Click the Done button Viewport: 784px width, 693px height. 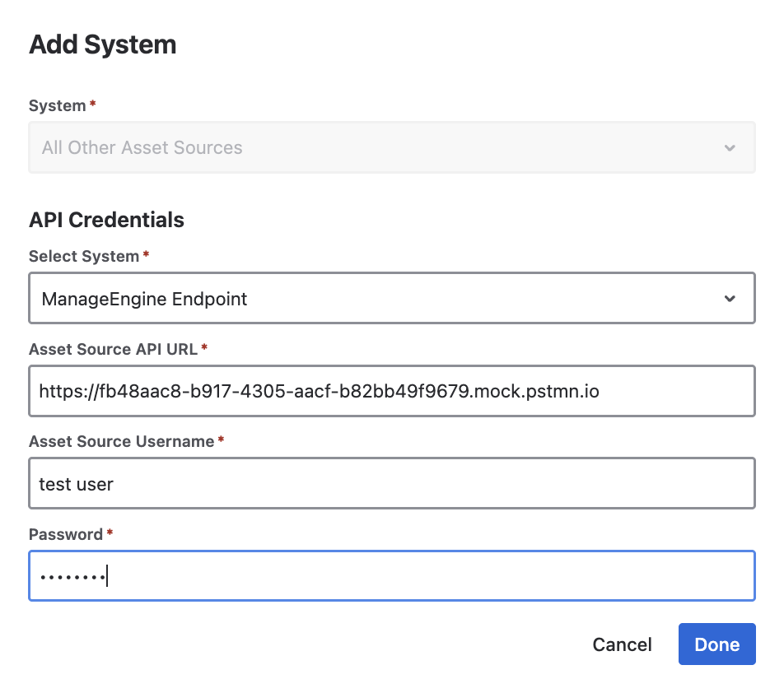pyautogui.click(x=716, y=644)
